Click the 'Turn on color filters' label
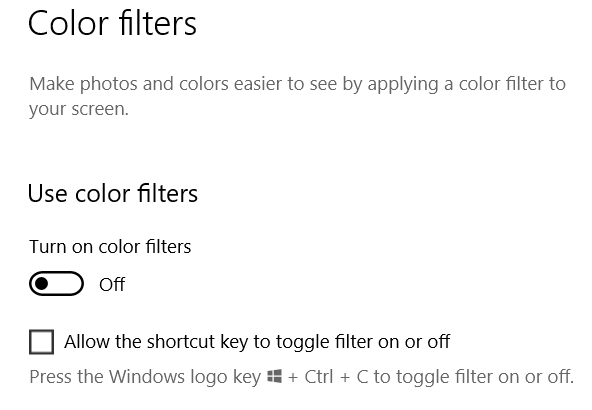 click(110, 247)
